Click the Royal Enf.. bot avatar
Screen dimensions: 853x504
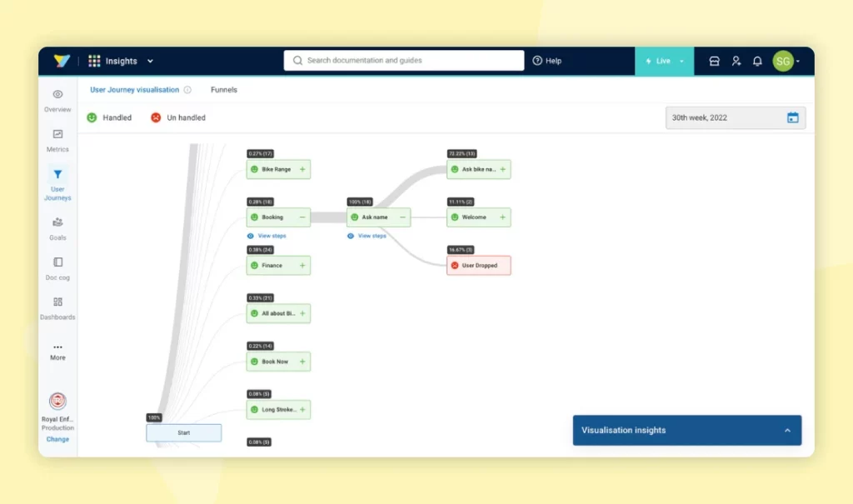57,402
